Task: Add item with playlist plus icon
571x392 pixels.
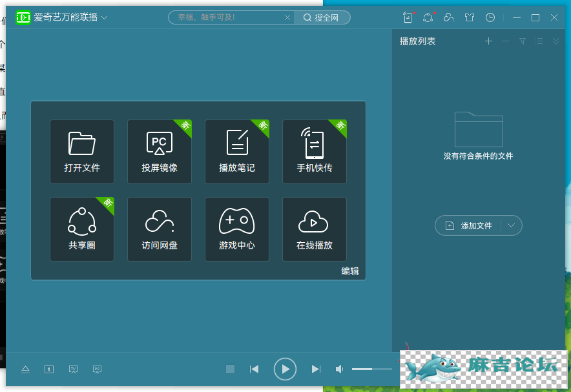Action: tap(489, 41)
